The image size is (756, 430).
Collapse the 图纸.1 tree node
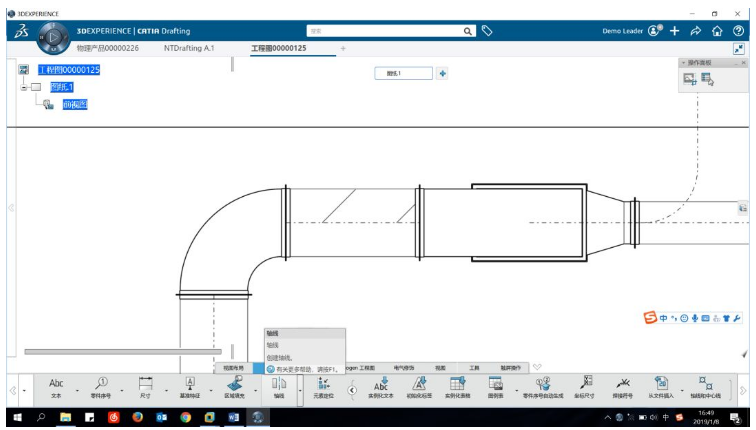point(24,87)
